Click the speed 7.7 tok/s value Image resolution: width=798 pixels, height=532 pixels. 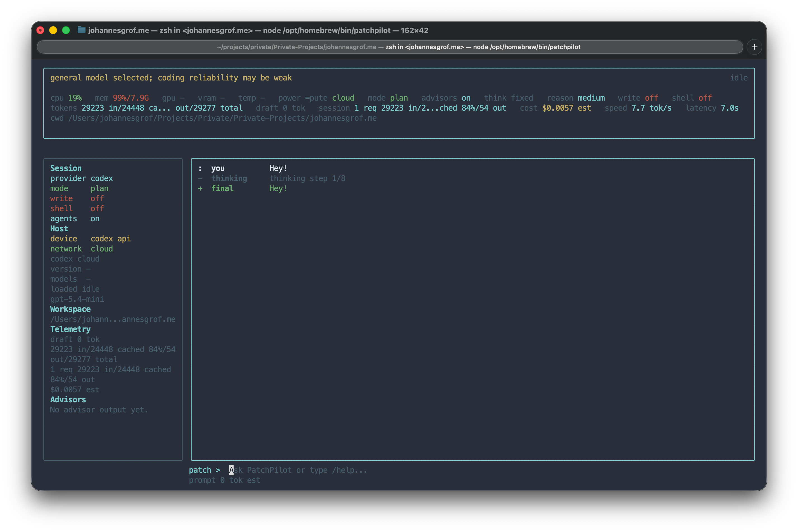click(638, 108)
